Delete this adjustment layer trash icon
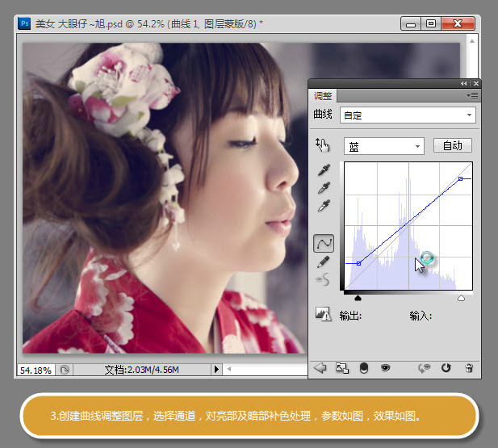Screen dimensions: 498x448 tap(469, 368)
